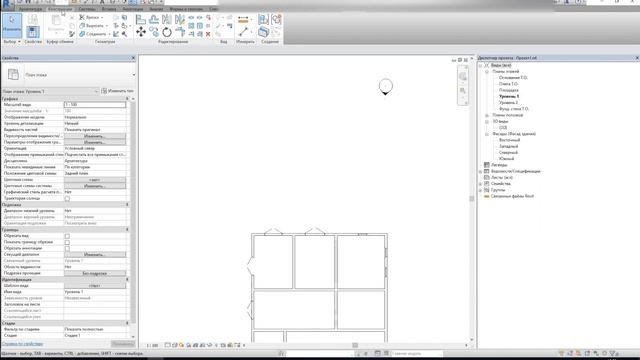Click the Листы (все) sheet icon
Screen dimensions: 640x360
click(487, 178)
